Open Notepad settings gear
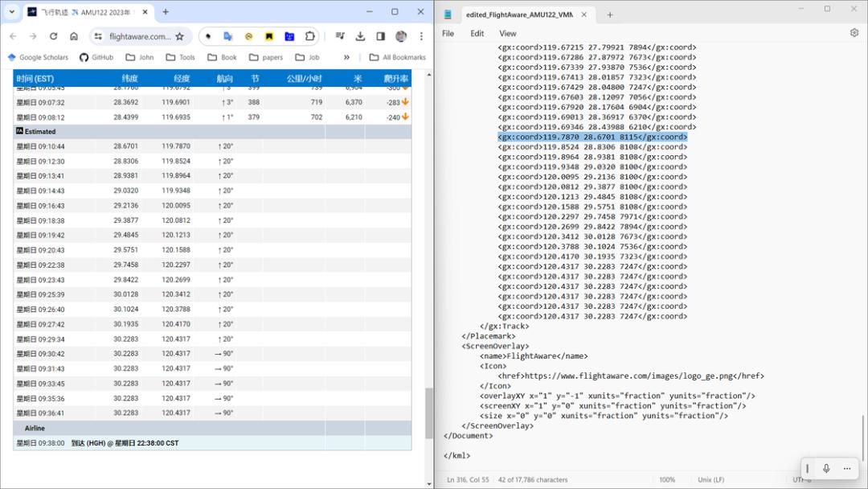 pos(854,33)
